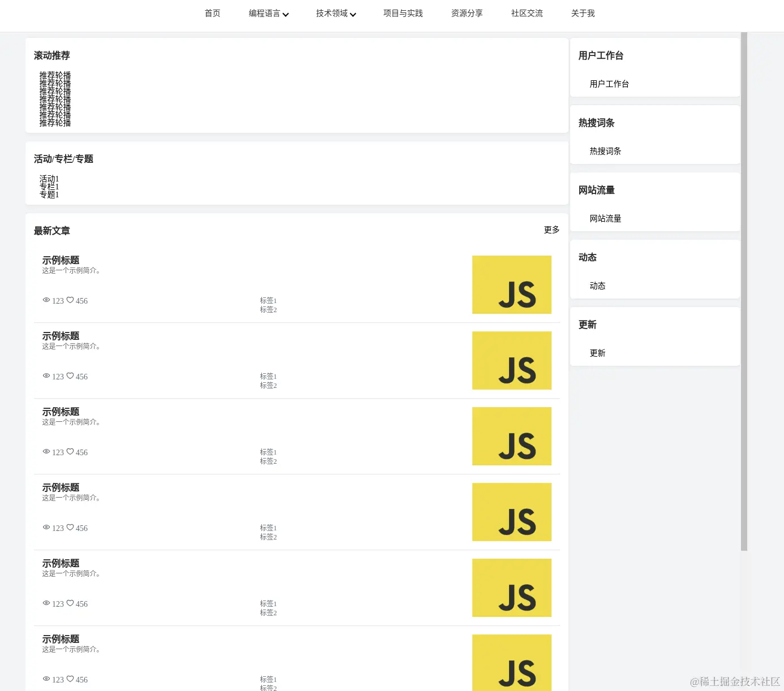
Task: Open the 项目与实践 nav item
Action: (403, 14)
